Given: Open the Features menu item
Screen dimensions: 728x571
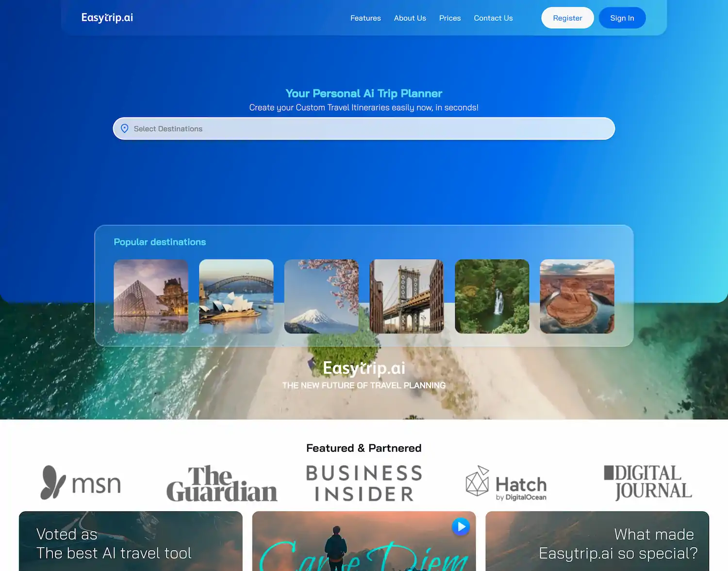Looking at the screenshot, I should (x=365, y=18).
